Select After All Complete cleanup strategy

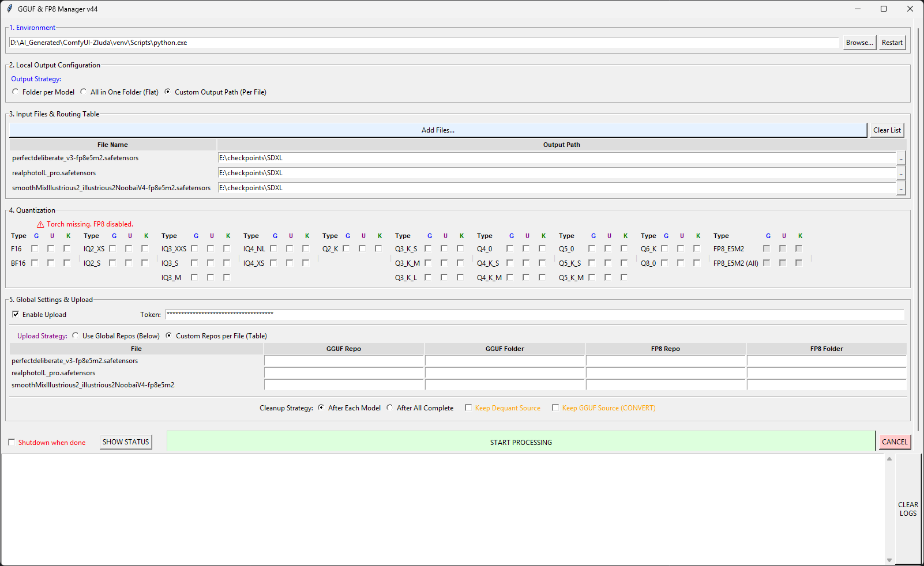pyautogui.click(x=390, y=408)
